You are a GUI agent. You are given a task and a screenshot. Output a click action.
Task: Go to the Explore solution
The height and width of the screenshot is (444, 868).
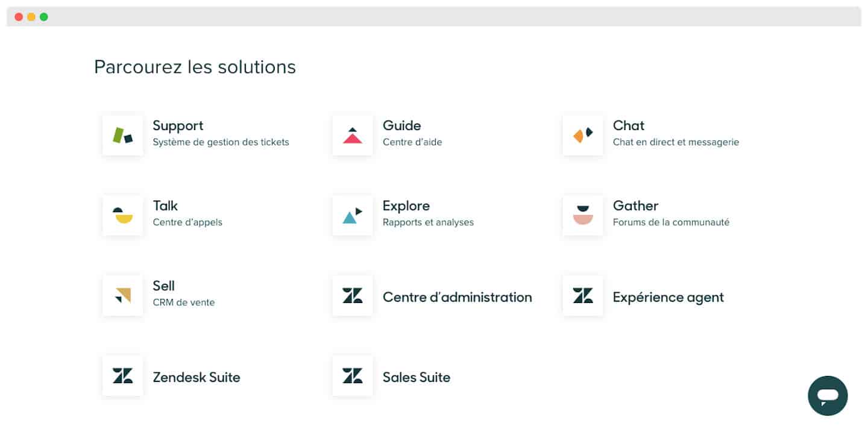[406, 205]
